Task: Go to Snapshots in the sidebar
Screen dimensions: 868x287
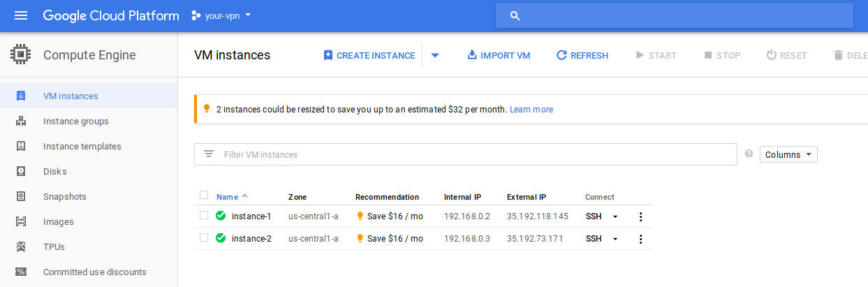Action: (x=65, y=197)
